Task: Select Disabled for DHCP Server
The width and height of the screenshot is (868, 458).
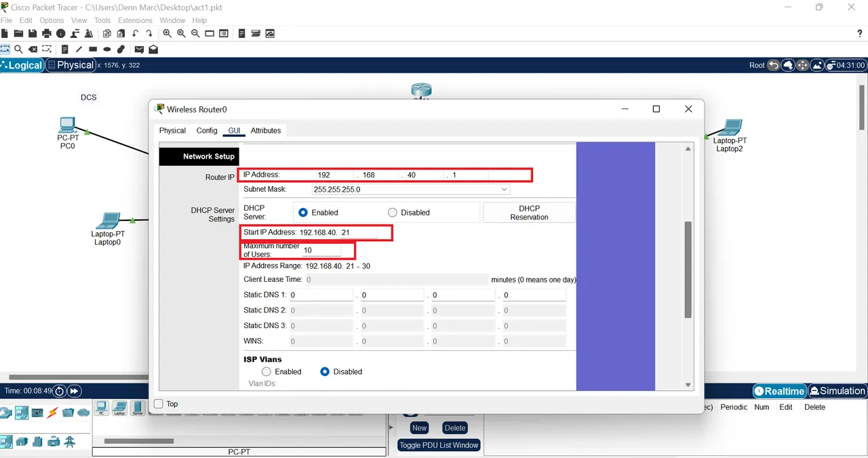Action: 392,212
